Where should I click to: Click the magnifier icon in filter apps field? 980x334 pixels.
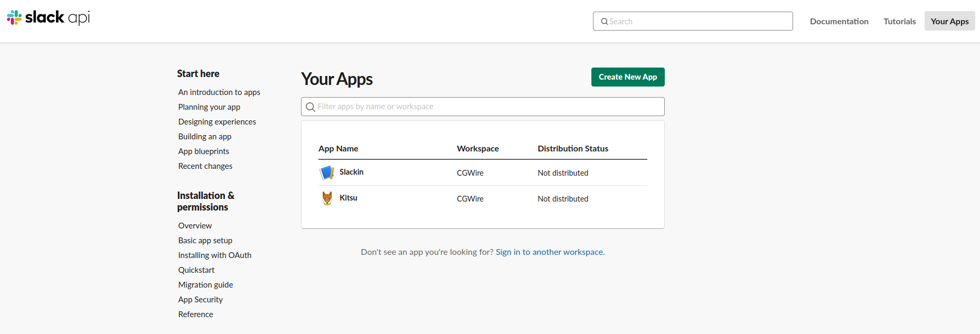tap(310, 107)
